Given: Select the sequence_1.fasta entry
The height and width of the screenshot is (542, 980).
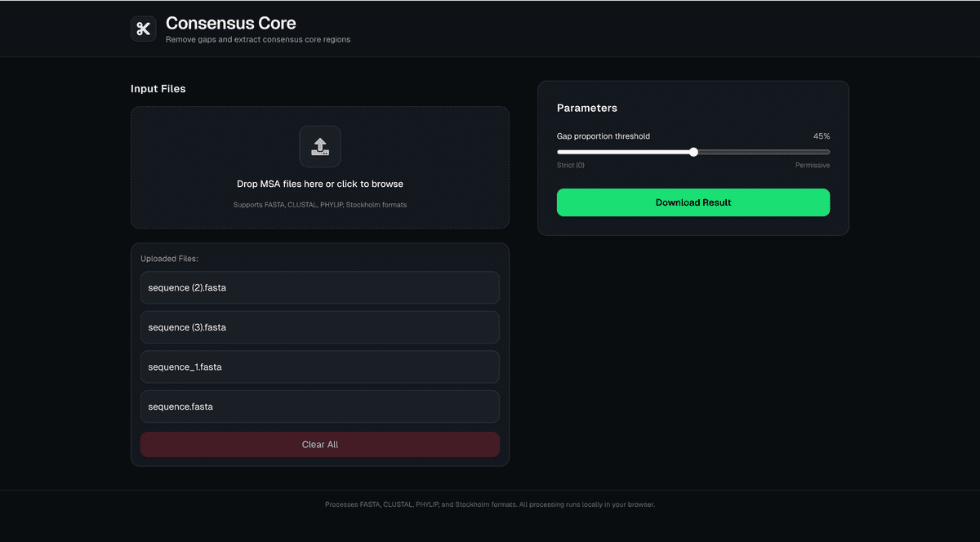Looking at the screenshot, I should coord(319,367).
